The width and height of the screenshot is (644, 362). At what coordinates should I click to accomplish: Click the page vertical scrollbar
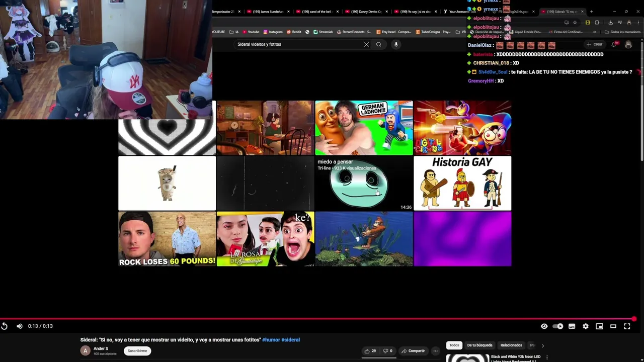click(x=642, y=101)
